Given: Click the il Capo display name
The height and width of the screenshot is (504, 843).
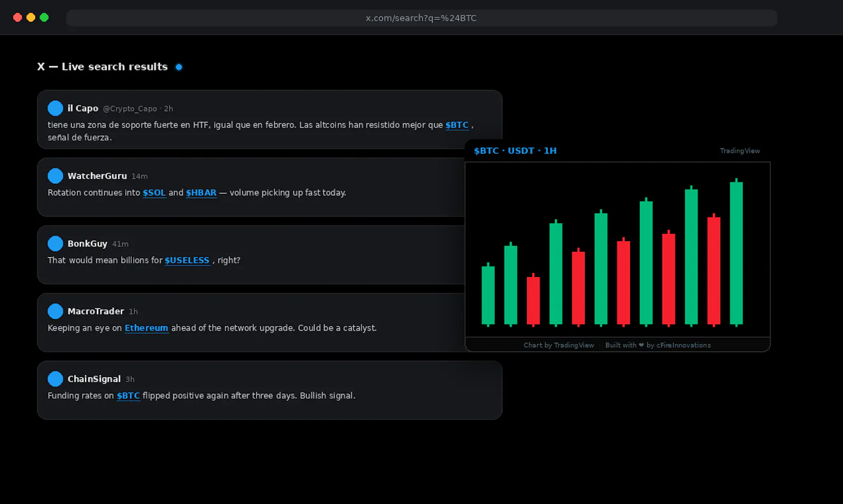Looking at the screenshot, I should coord(83,108).
